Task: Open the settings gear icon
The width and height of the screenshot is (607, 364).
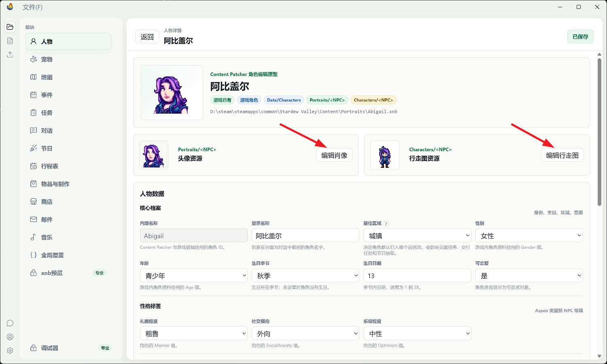Action: (x=10, y=351)
